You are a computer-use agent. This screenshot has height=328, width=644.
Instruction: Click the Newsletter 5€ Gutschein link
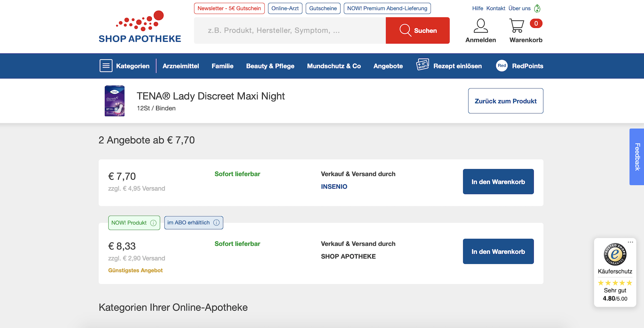point(229,8)
